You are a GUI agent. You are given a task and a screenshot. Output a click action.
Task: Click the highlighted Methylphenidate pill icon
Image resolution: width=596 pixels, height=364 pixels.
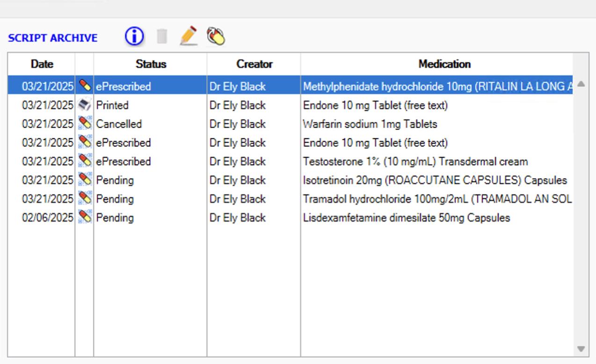(84, 86)
